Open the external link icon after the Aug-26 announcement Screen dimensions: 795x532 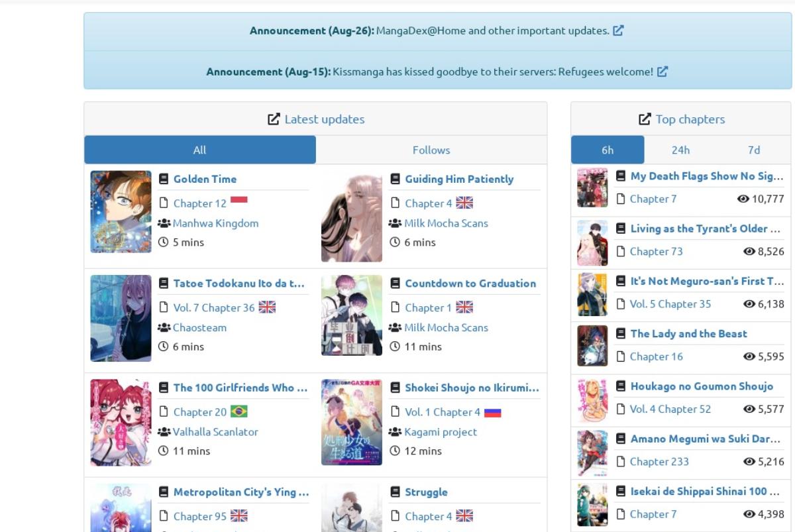click(x=618, y=30)
